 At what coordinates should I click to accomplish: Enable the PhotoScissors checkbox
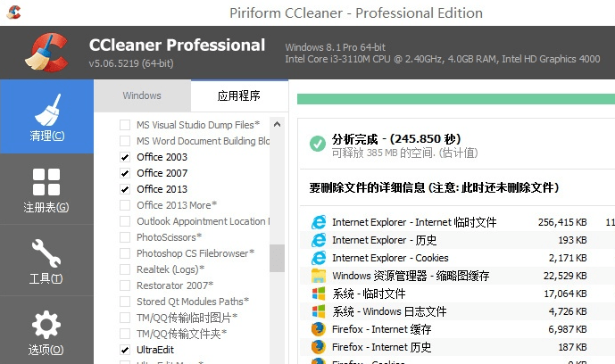click(125, 237)
